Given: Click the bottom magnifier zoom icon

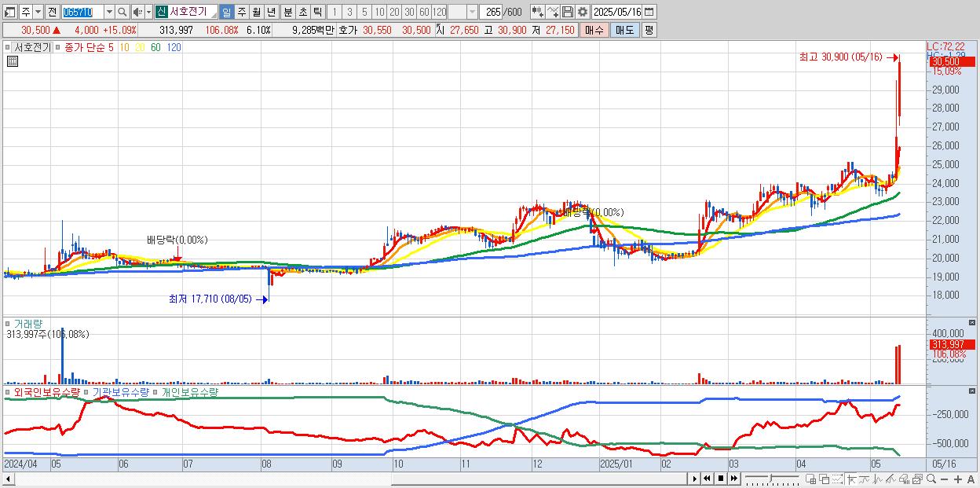Looking at the screenshot, I should point(931,479).
